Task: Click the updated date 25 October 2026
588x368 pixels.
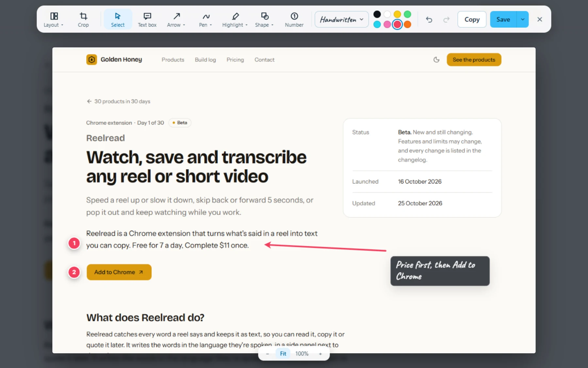Action: pos(420,203)
